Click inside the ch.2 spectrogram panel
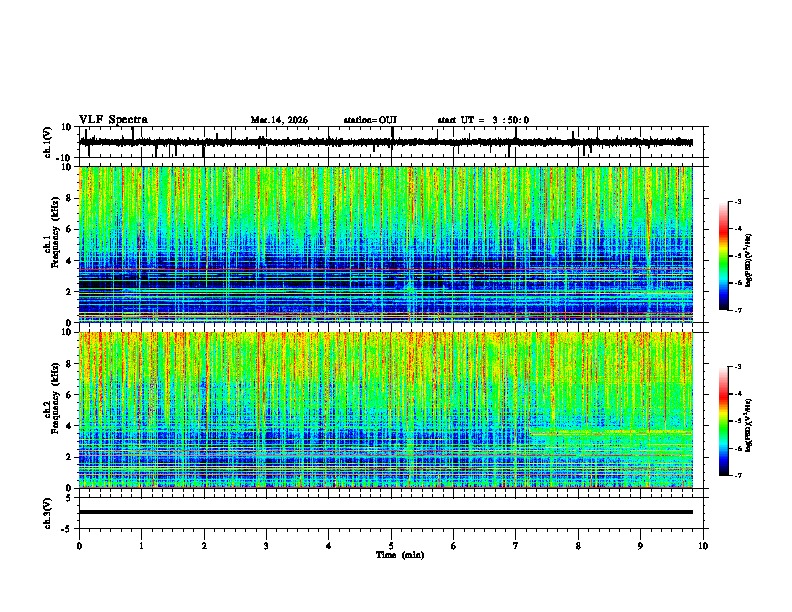 pyautogui.click(x=386, y=410)
